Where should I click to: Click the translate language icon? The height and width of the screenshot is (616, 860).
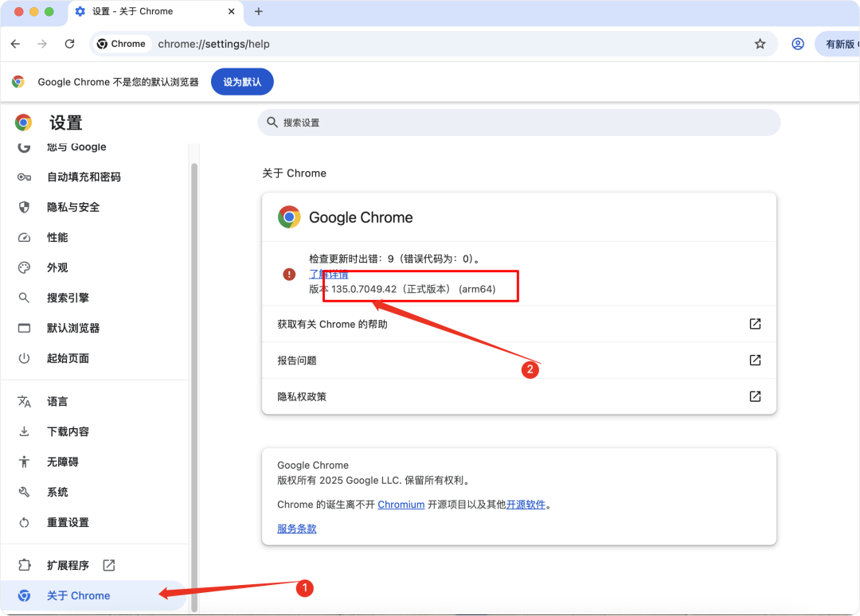coord(24,401)
